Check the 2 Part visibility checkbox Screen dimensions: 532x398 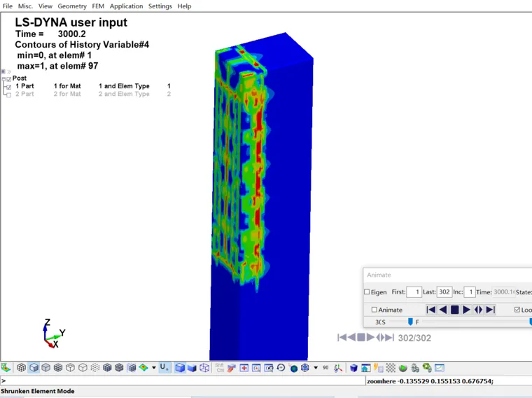9,95
